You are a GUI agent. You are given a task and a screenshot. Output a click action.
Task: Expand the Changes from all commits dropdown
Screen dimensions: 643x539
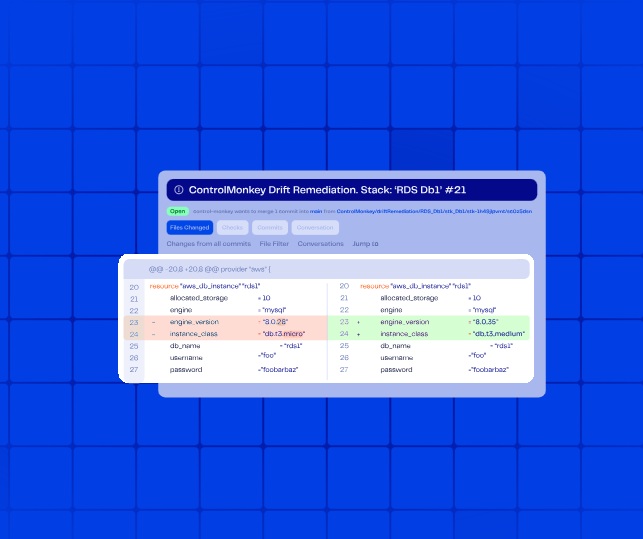point(208,244)
